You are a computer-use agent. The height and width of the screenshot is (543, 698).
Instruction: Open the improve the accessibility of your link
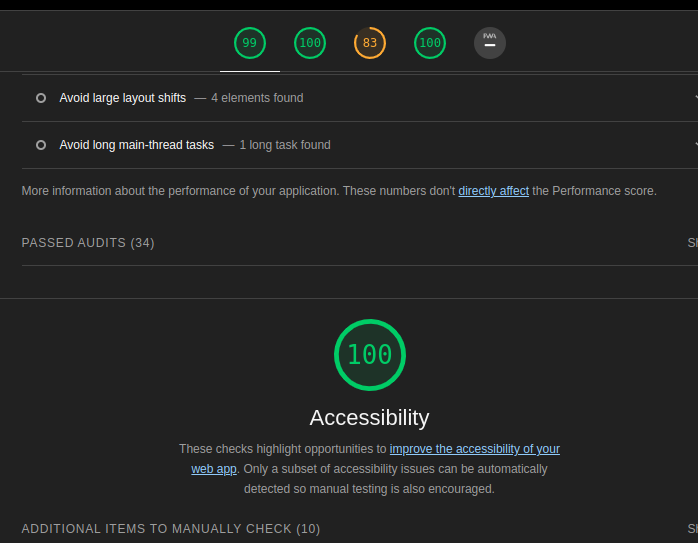(475, 449)
